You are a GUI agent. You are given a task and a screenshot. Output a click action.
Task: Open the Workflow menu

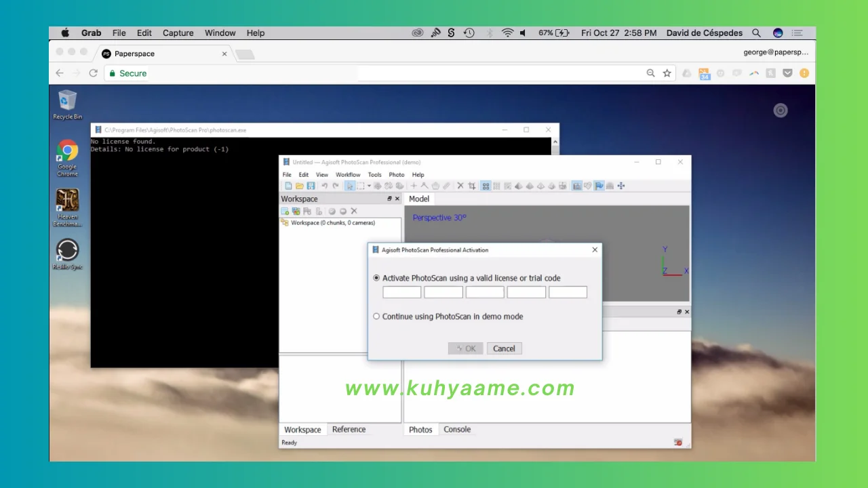(348, 174)
